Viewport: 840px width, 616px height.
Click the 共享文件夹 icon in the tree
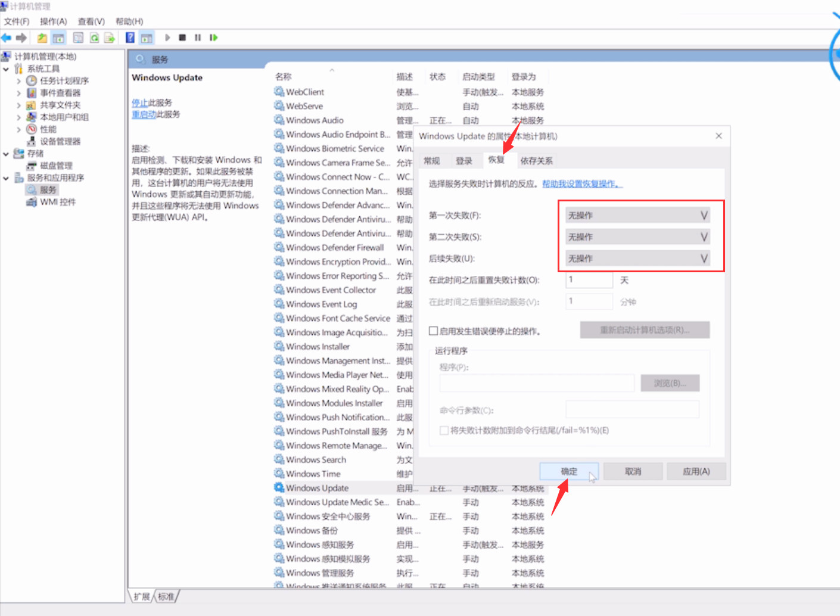[x=32, y=105]
